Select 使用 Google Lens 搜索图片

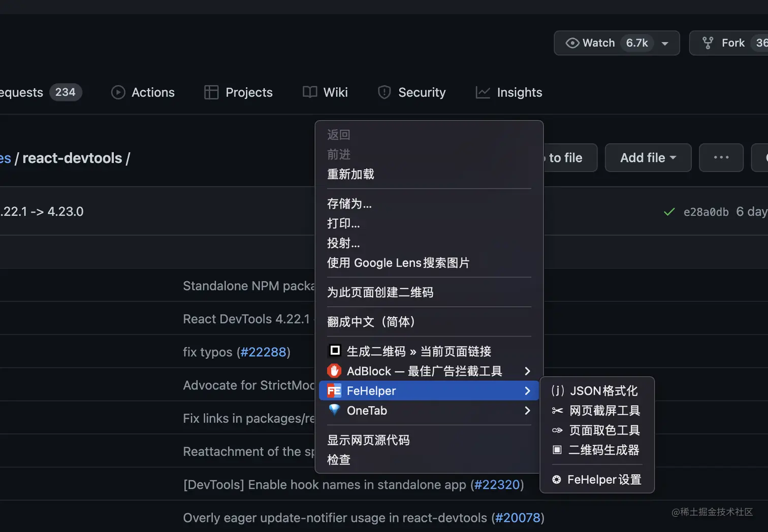pos(429,263)
